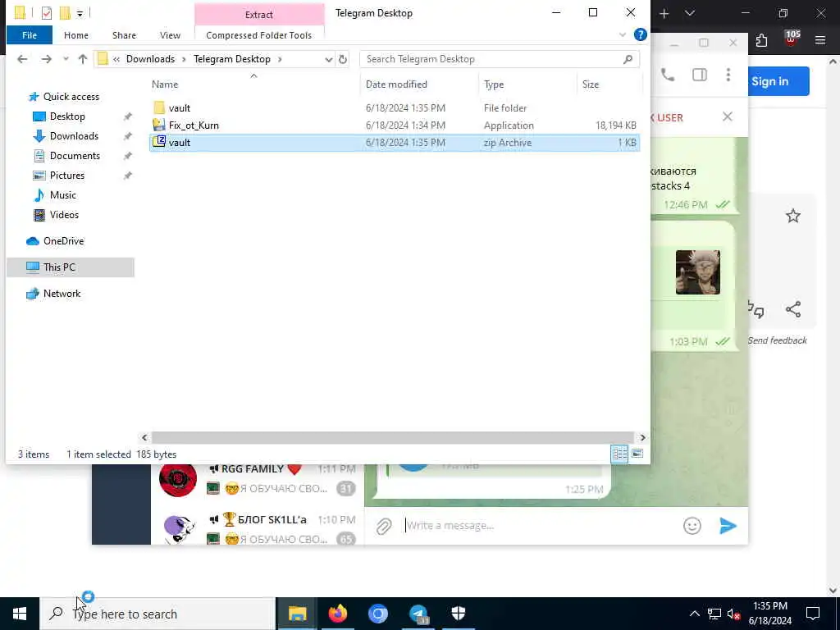840x630 pixels.
Task: Select the Fix_ot_Kurn application file
Action: point(395,126)
